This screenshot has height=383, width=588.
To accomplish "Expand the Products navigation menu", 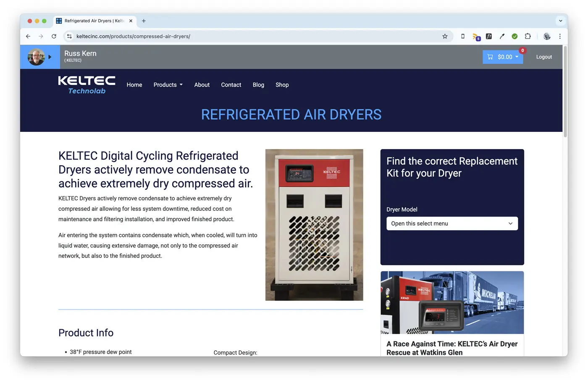I will click(168, 85).
